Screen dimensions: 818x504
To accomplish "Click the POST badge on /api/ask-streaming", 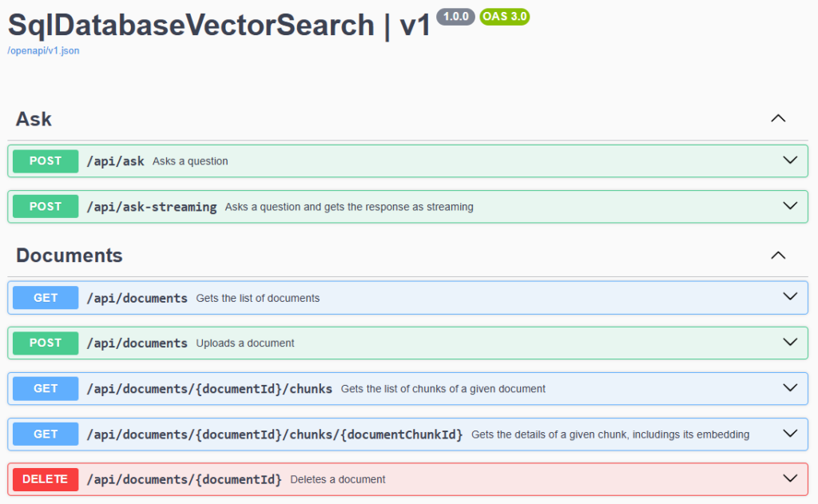I will coord(45,206).
